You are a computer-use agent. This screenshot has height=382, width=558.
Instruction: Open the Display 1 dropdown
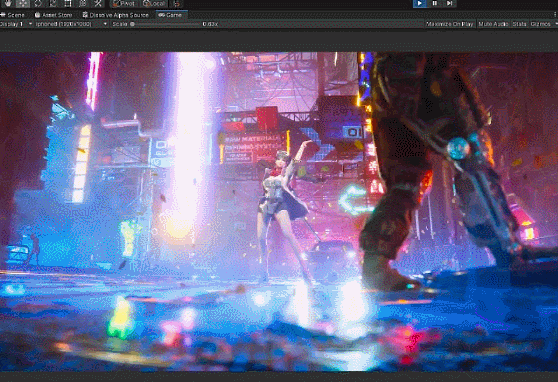16,24
